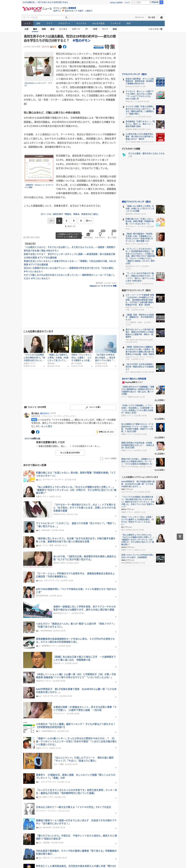Click the ログイン link

tap(57, 11)
